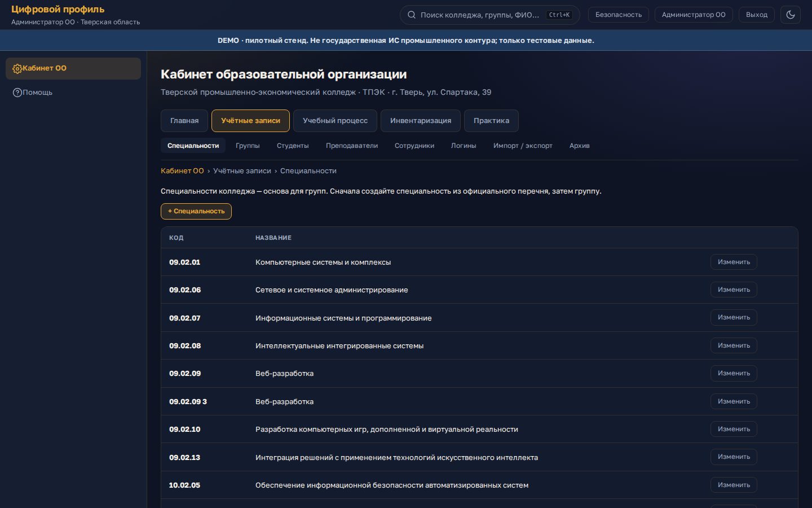Open the Группы subtab

click(x=248, y=146)
